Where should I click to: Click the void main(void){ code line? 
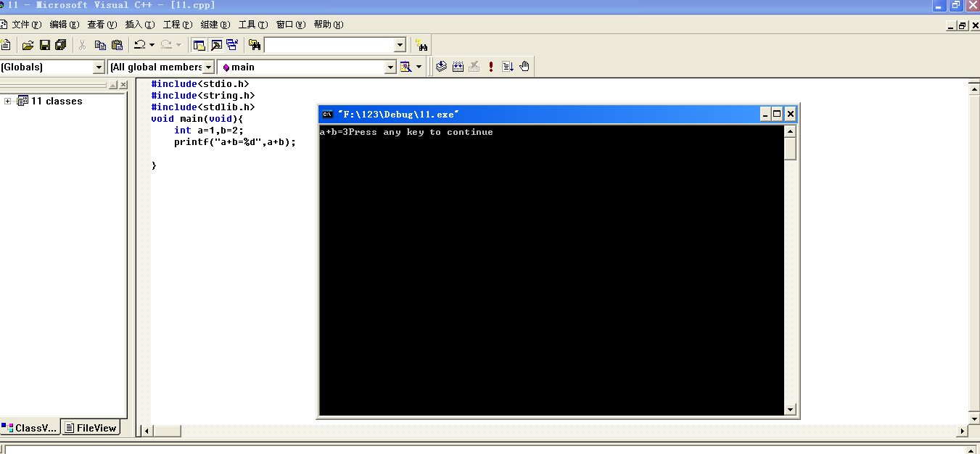197,118
